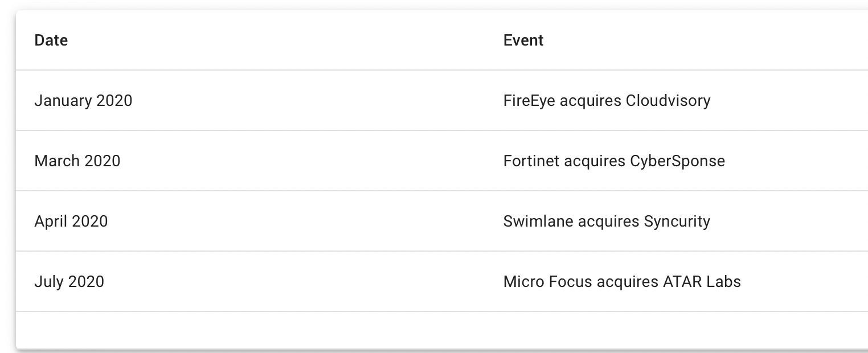This screenshot has width=868, height=353.
Task: Click the Date column header
Action: point(51,40)
